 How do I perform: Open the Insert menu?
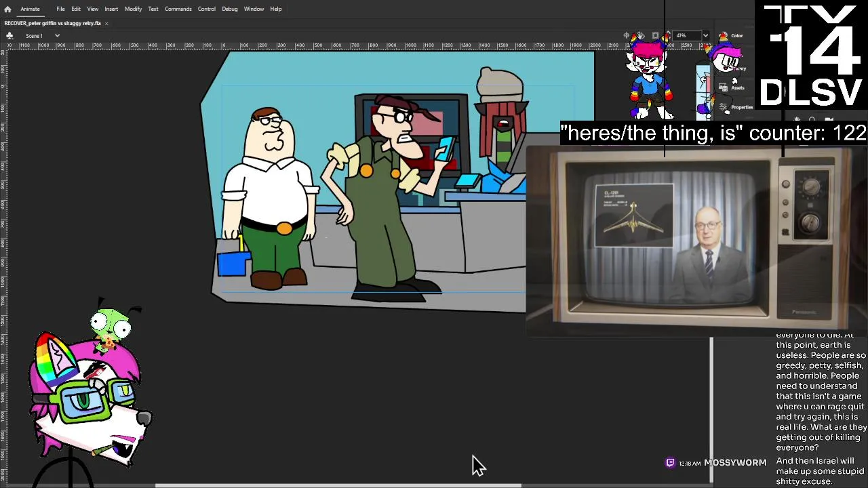(x=111, y=9)
